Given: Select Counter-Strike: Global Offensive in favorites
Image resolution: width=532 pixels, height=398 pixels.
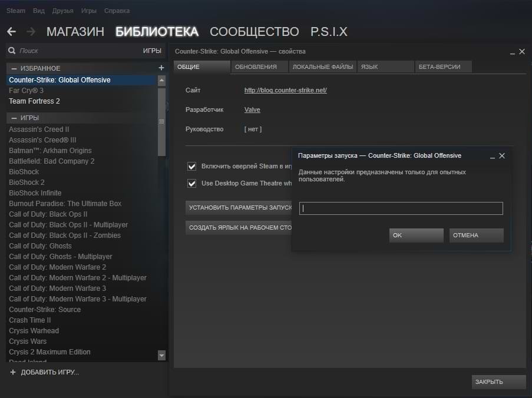Looking at the screenshot, I should 81,80.
